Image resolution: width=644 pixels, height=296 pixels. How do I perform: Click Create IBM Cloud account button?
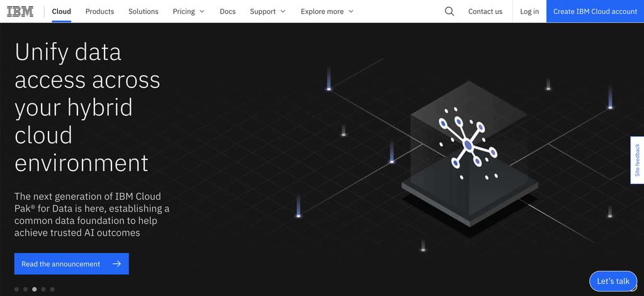tap(595, 11)
